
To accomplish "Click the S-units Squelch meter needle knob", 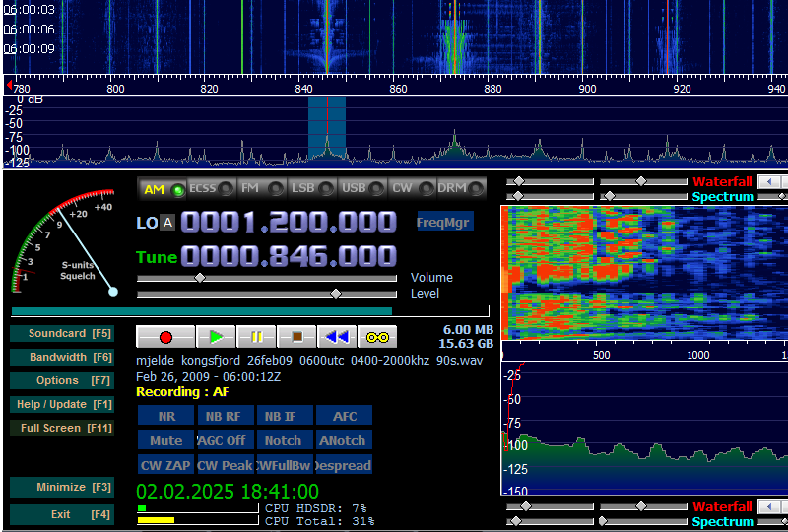I will tap(113, 292).
